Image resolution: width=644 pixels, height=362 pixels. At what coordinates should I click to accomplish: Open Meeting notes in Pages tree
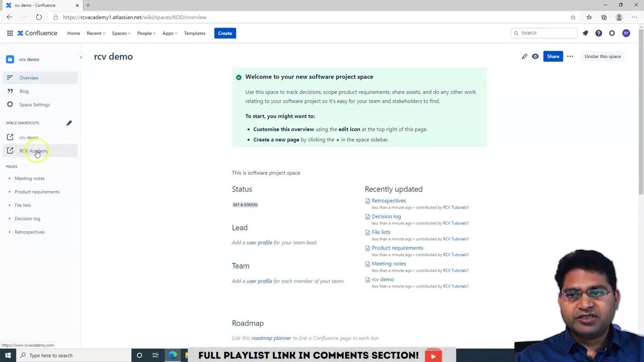(30, 178)
